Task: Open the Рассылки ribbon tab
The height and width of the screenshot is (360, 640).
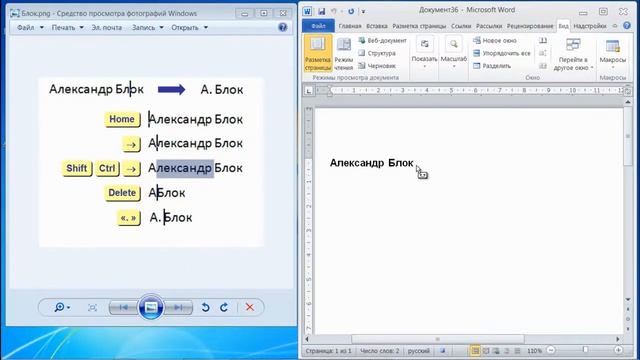Action: 489,26
